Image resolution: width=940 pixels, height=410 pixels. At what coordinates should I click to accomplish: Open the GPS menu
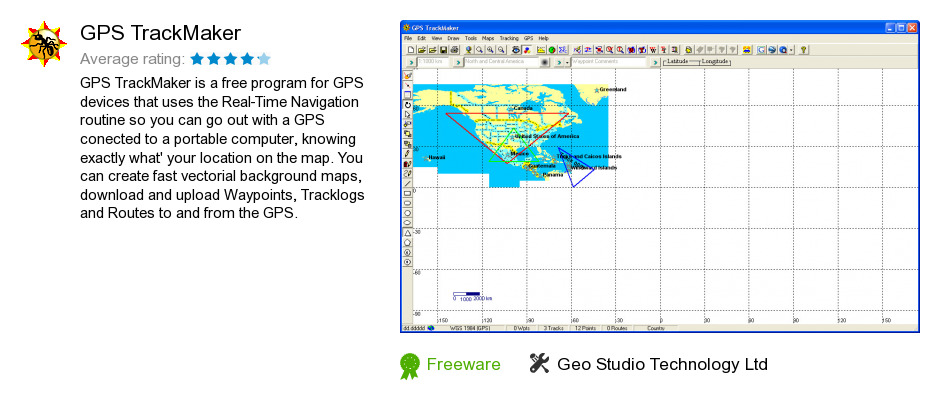(x=529, y=38)
